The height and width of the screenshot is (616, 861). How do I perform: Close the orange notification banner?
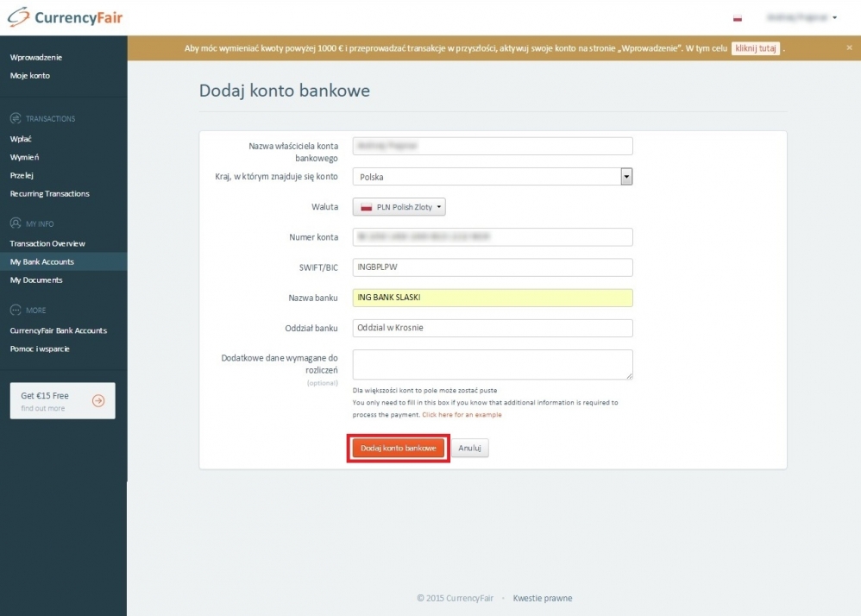(x=849, y=48)
